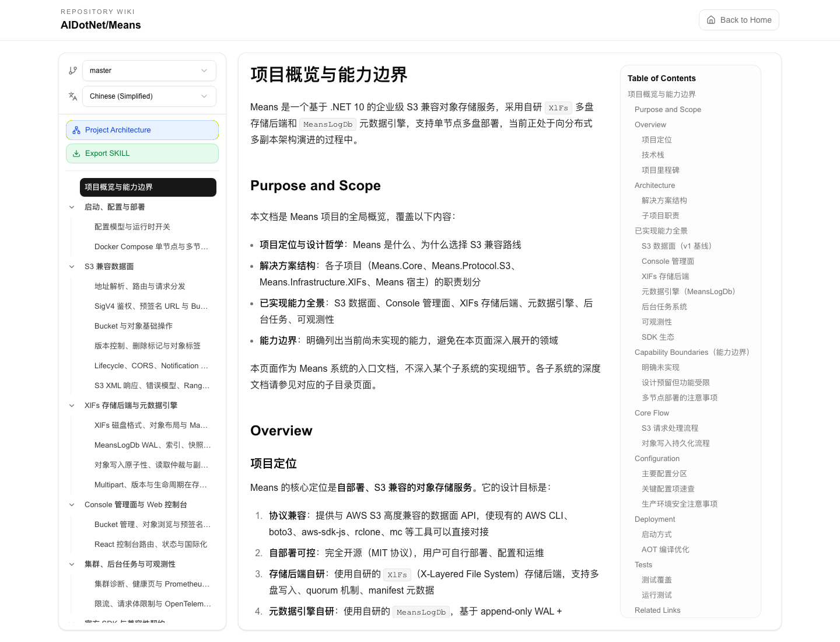Click the home icon in Back to Home
The image size is (840, 642).
[711, 20]
